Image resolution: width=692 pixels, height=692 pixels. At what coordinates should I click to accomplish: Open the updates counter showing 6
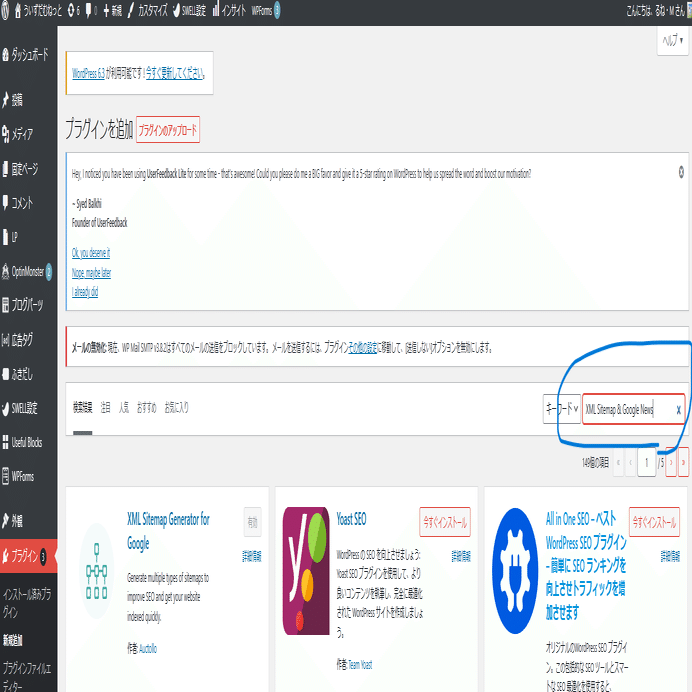(x=74, y=11)
